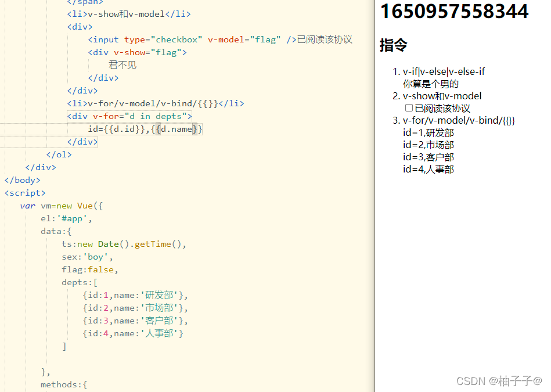Click code line {id:4,name:'人事部'}
The width and height of the screenshot is (551, 392).
pos(133,333)
